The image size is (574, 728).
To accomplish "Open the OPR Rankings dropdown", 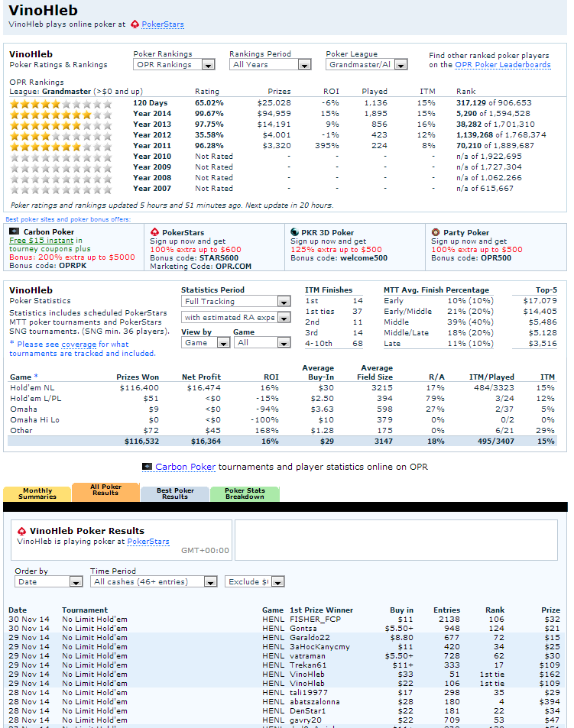I will 174,64.
